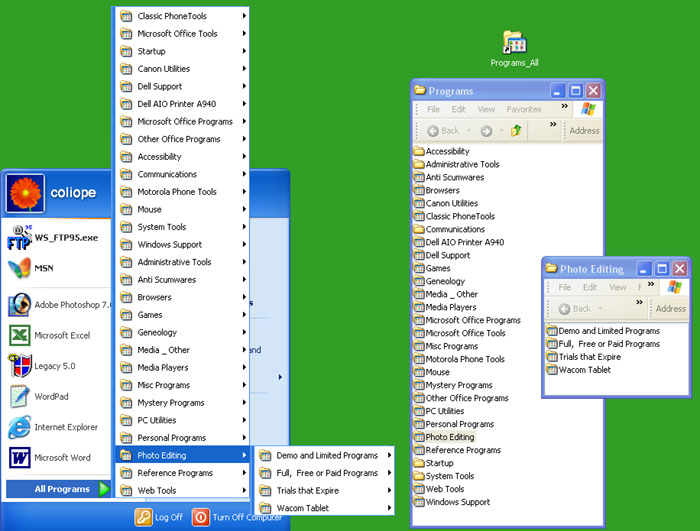Open View menu in Photo Editing window
Image resolution: width=700 pixels, height=531 pixels.
pos(618,288)
